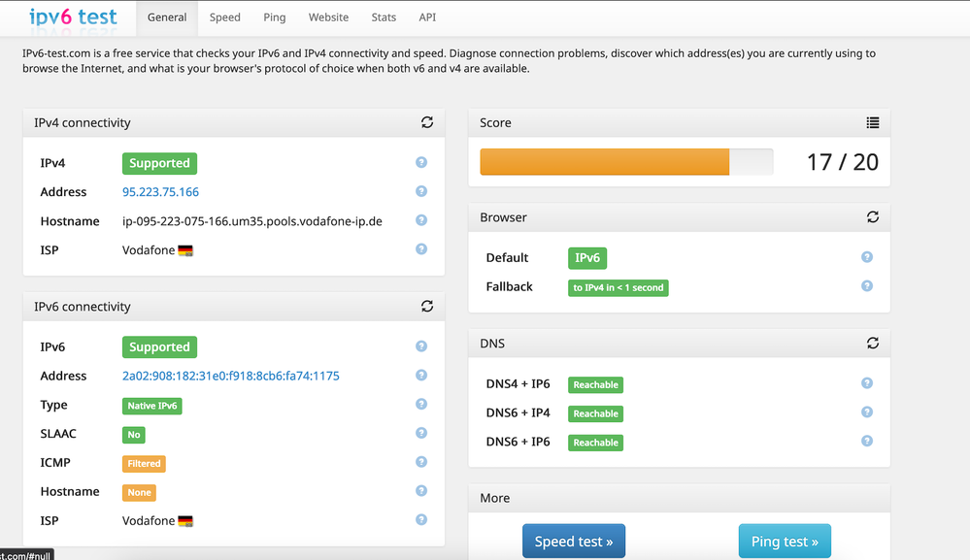Click help icon for Fallback row
970x560 pixels.
[x=867, y=286]
